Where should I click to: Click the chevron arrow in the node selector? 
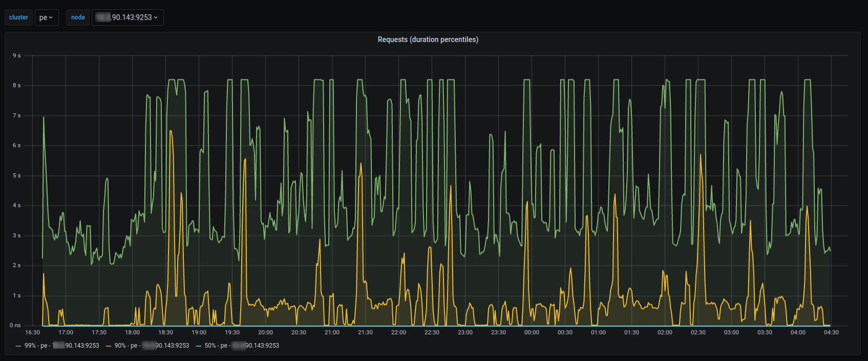click(x=156, y=17)
